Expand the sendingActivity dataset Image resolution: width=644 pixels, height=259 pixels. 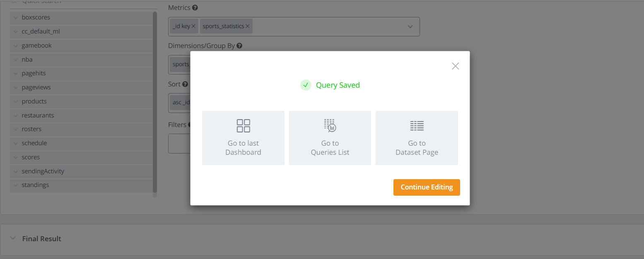(16, 171)
